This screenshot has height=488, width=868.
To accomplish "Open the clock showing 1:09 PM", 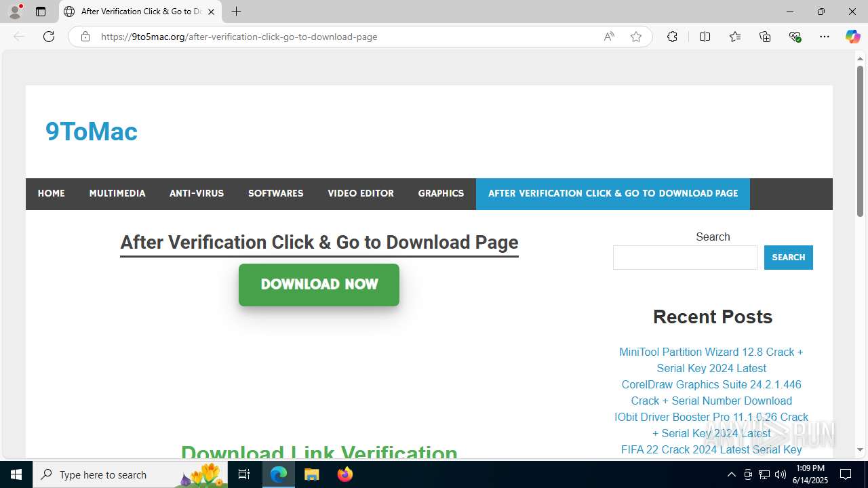I will pos(810,474).
